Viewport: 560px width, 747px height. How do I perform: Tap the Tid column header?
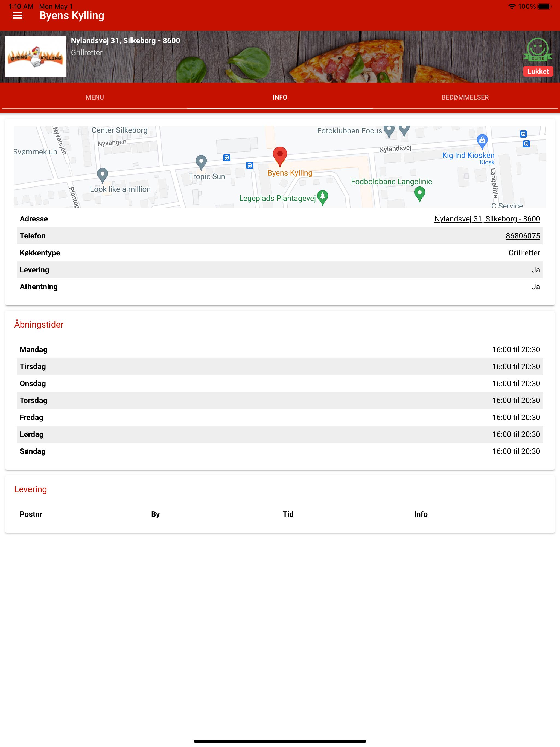coord(288,514)
